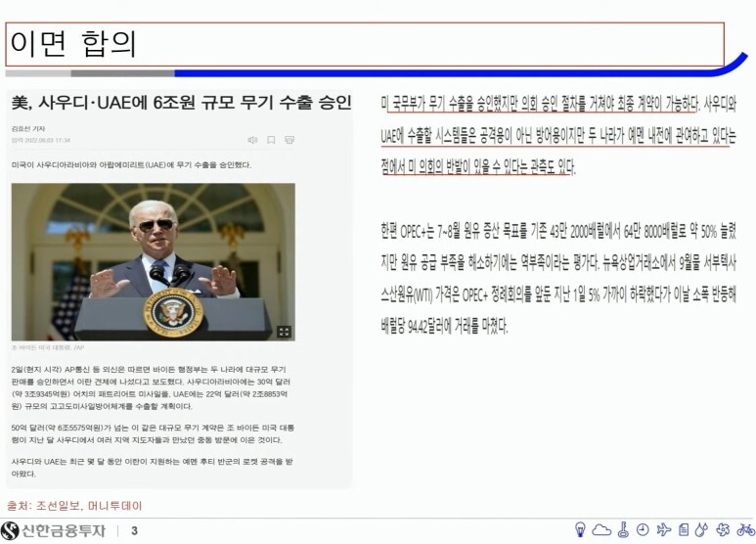Image resolution: width=756 pixels, height=544 pixels.
Task: Click the fan icon in footer
Action: [x=723, y=529]
